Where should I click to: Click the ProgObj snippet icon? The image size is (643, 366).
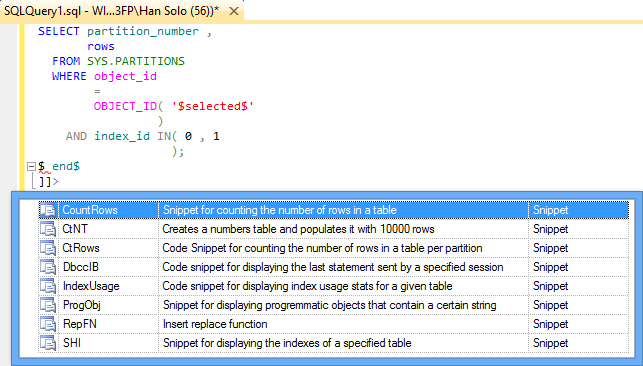tap(48, 305)
